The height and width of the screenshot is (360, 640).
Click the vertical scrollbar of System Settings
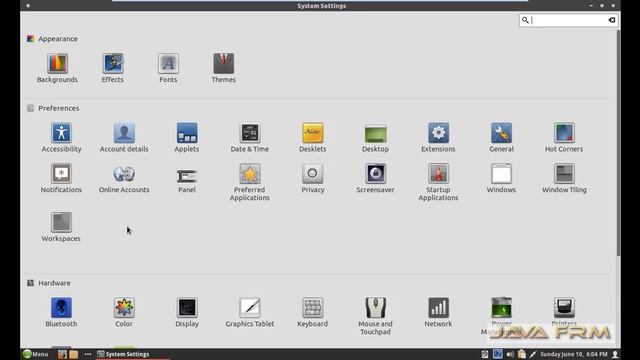pyautogui.click(x=618, y=143)
